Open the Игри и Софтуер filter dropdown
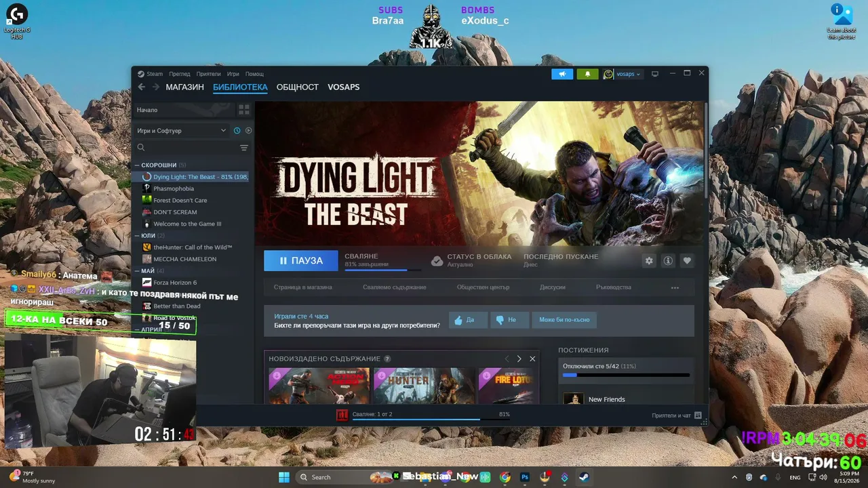 tap(182, 130)
